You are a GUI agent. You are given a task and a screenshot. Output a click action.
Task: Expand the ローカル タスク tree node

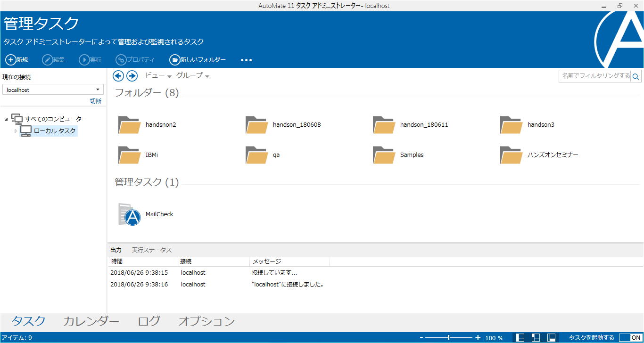click(x=16, y=131)
